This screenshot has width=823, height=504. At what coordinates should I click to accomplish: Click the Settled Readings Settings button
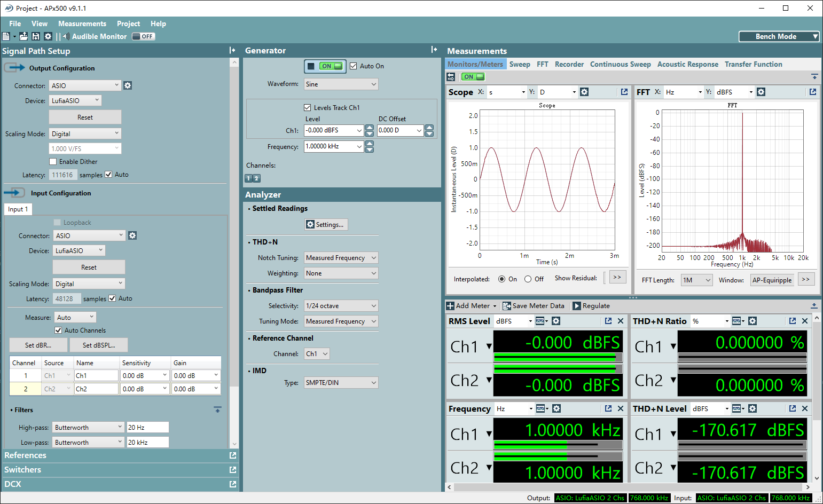[326, 225]
